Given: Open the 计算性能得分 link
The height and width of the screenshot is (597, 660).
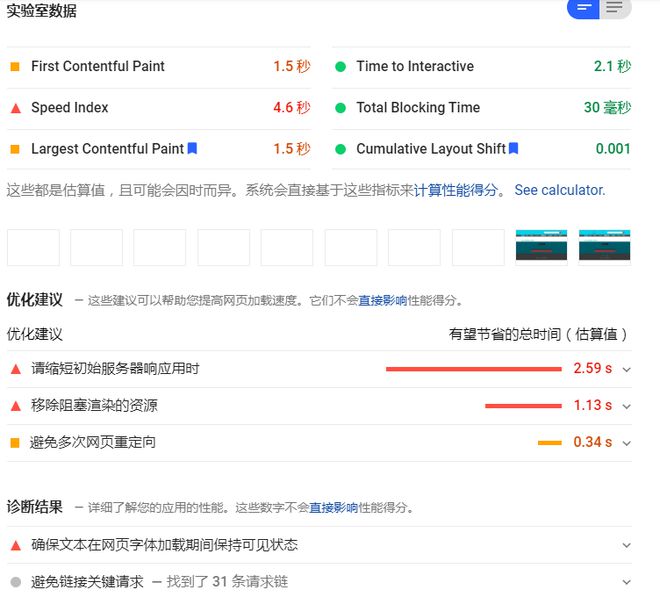Looking at the screenshot, I should coord(456,190).
